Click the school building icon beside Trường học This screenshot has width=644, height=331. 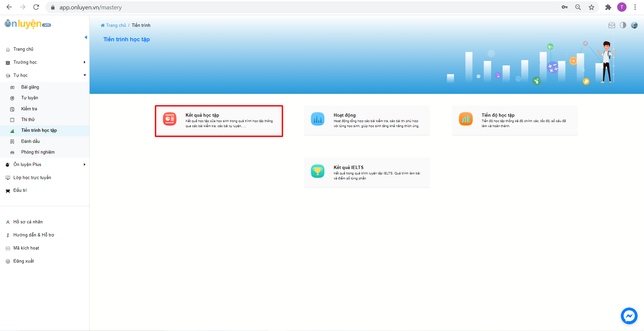point(8,63)
